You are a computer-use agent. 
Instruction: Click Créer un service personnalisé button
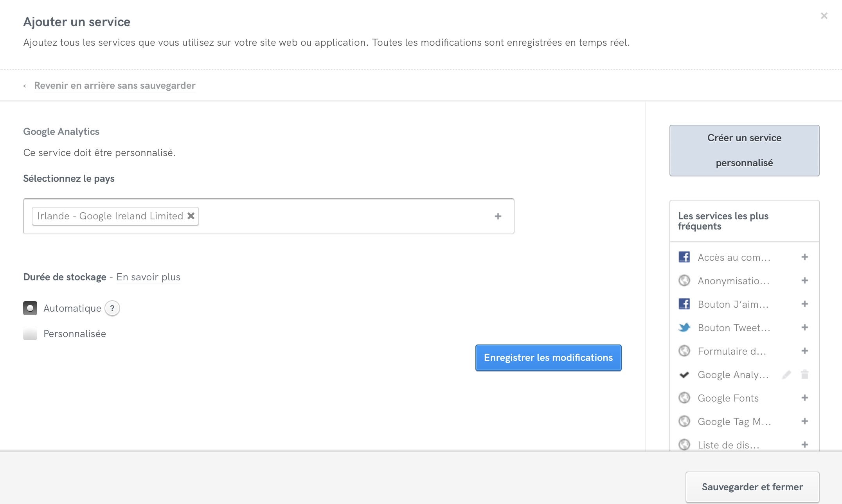click(744, 151)
